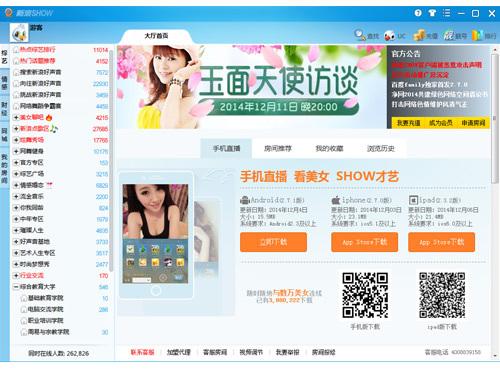
Task: Click the ipad版下载 QR code
Action: click(x=442, y=295)
